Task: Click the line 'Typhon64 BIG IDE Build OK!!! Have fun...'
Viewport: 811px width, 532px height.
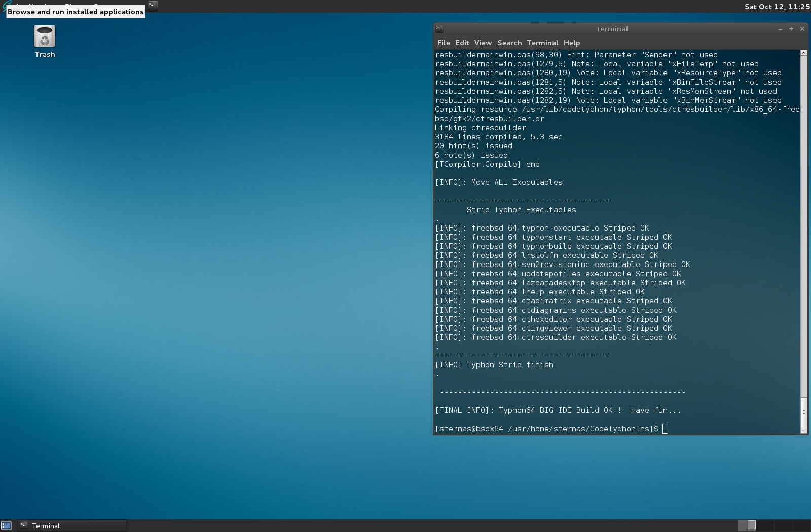Action: (x=558, y=410)
